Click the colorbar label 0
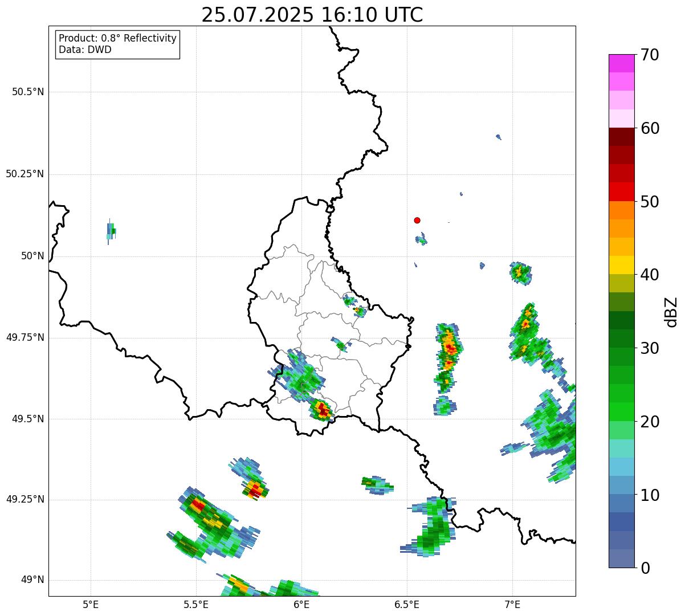This screenshot has height=616, width=685. [645, 568]
